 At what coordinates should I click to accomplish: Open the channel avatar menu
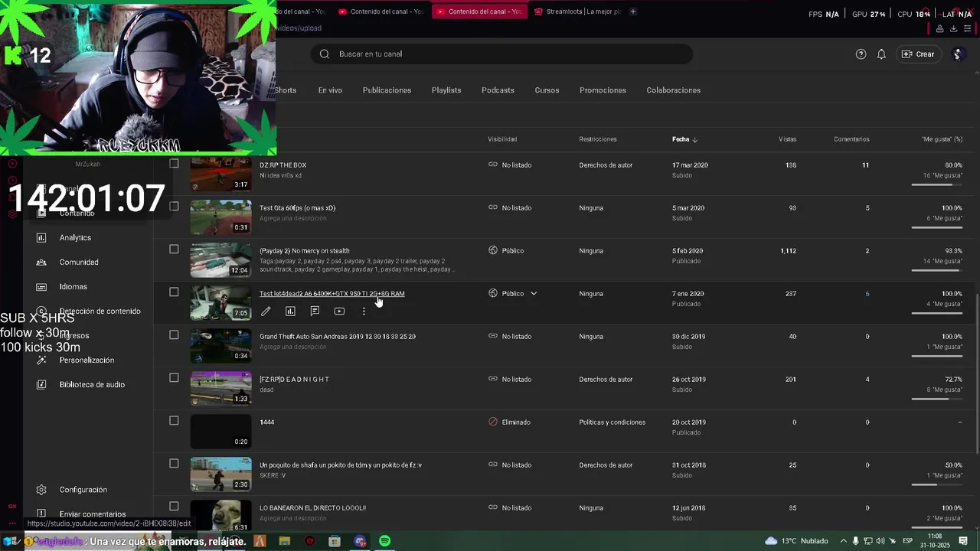(x=957, y=54)
